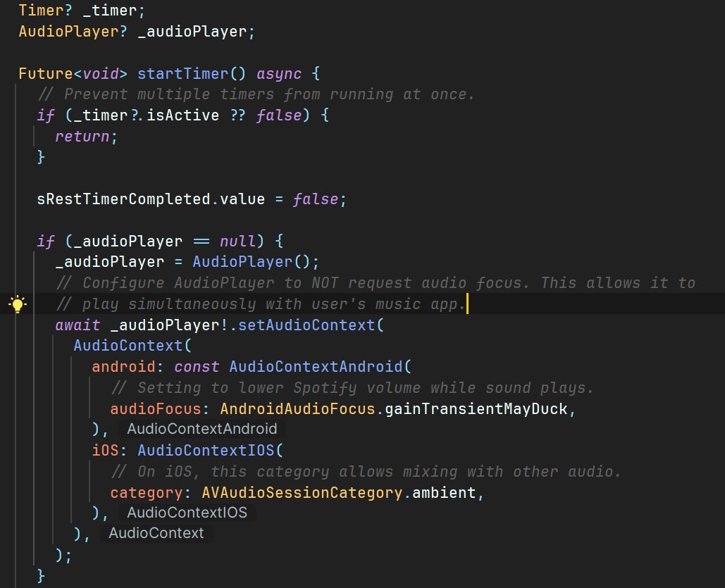The width and height of the screenshot is (725, 588).
Task: Click the 'On iOS, this category' comment
Action: (366, 472)
